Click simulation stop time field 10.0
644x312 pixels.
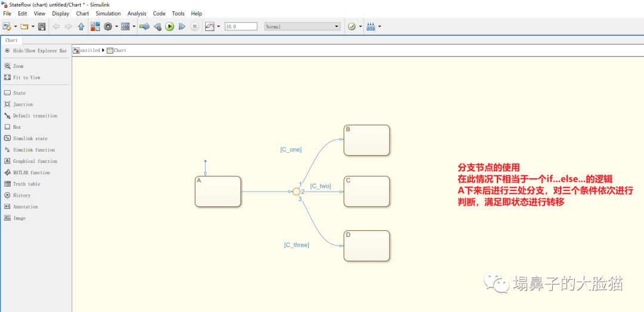[241, 26]
